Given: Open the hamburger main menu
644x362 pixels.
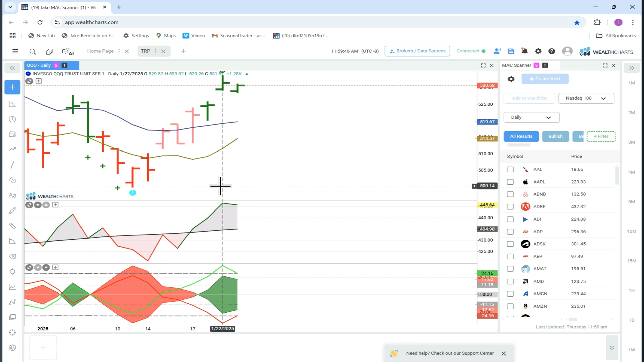Looking at the screenshot, I should point(15,51).
